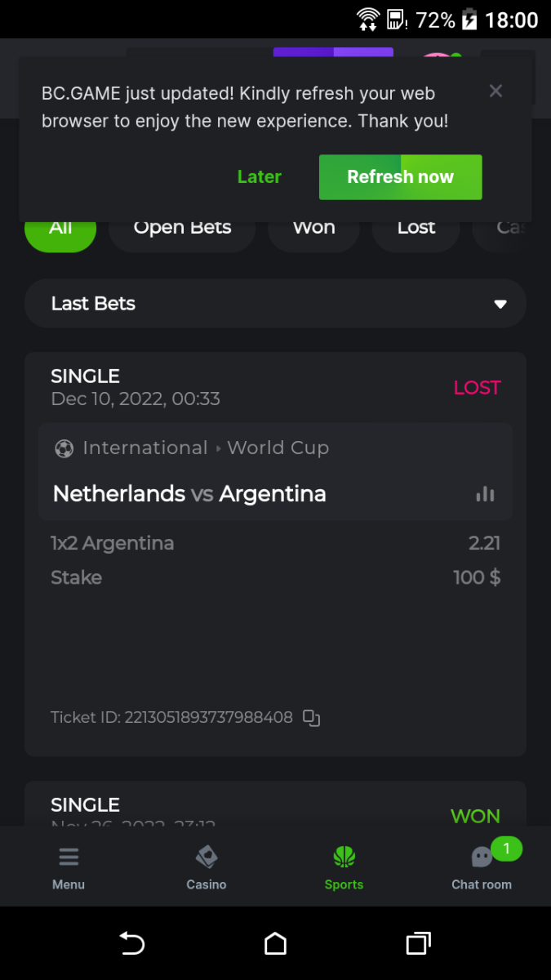Open the Menu hamburger icon
The width and height of the screenshot is (551, 980).
point(69,867)
